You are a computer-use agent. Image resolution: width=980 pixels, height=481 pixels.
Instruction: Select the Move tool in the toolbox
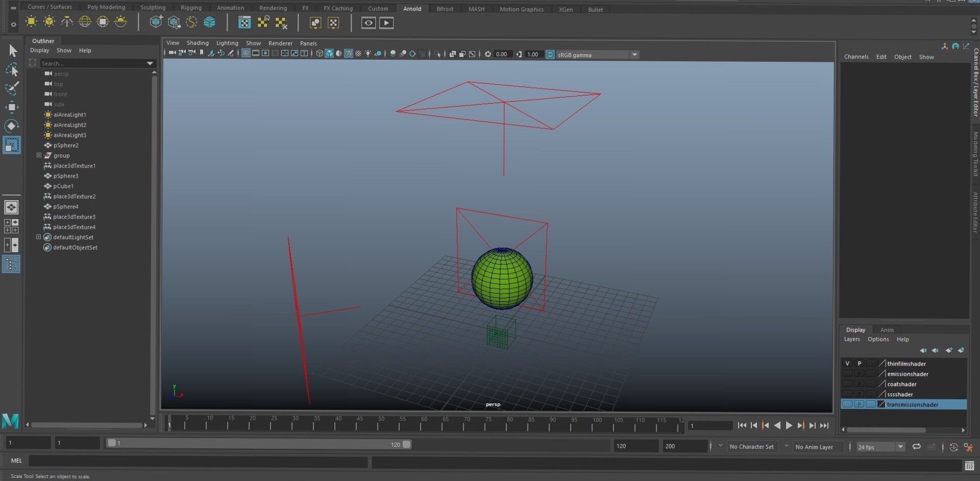pos(11,107)
